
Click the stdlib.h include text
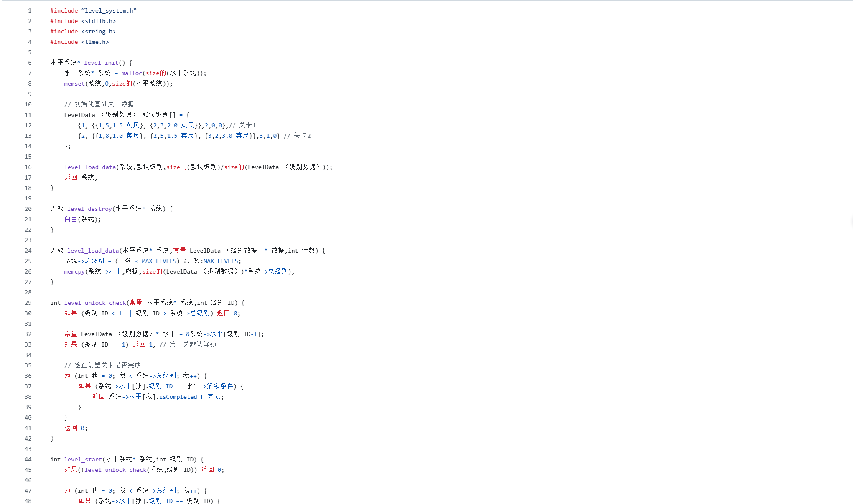pos(99,21)
